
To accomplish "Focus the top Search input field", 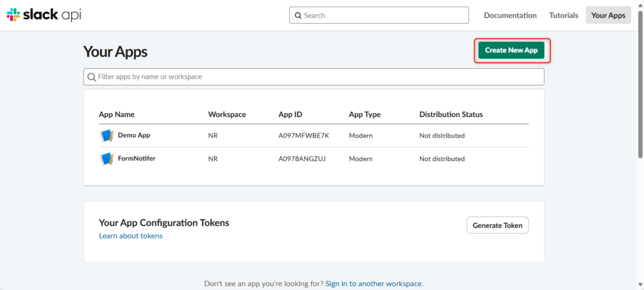I will pos(379,15).
